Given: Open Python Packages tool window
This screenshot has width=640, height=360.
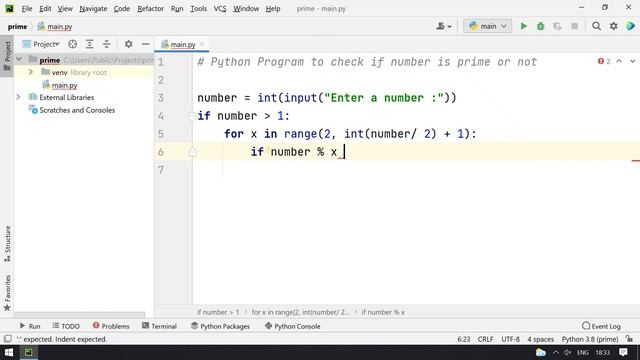Looking at the screenshot, I should (x=220, y=326).
